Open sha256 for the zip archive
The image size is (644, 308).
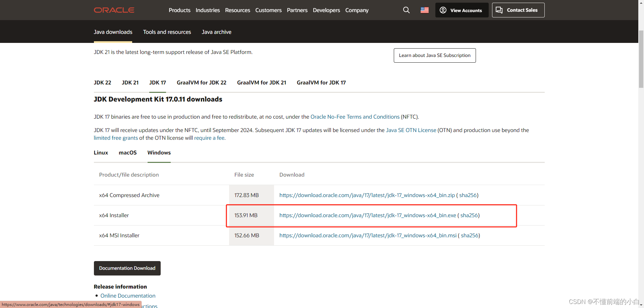pyautogui.click(x=468, y=195)
